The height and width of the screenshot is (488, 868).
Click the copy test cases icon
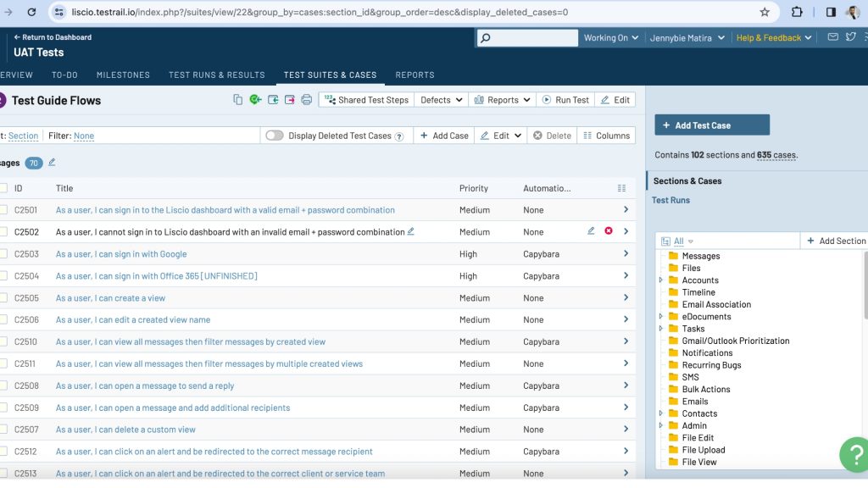(238, 100)
